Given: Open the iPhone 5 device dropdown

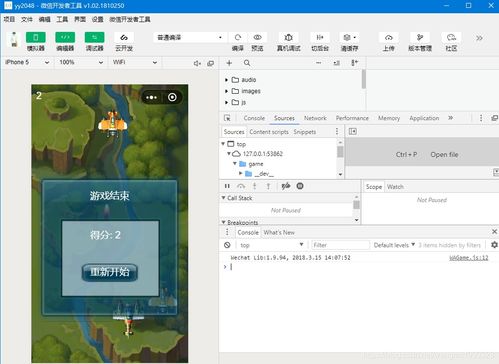Looking at the screenshot, I should click(27, 62).
